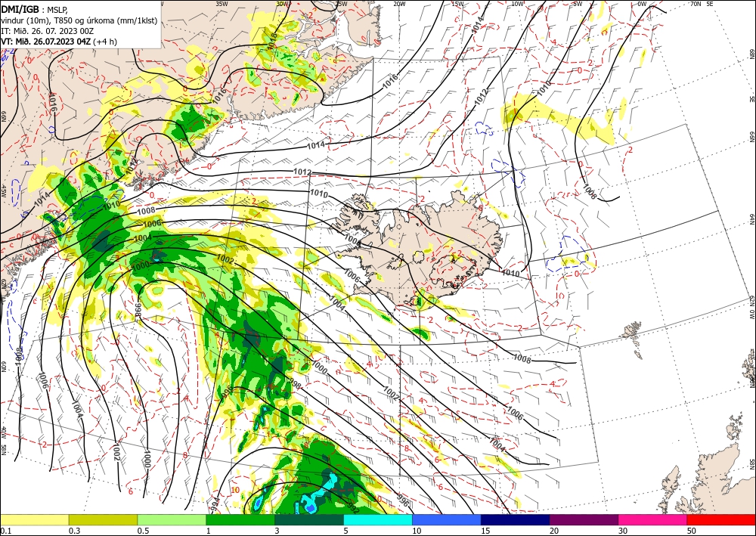Click the 70N latitude label

(x=696, y=3)
